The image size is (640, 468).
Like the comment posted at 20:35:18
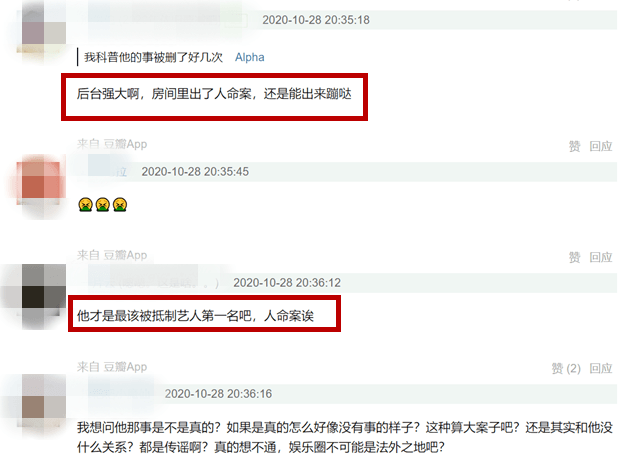coord(574,146)
